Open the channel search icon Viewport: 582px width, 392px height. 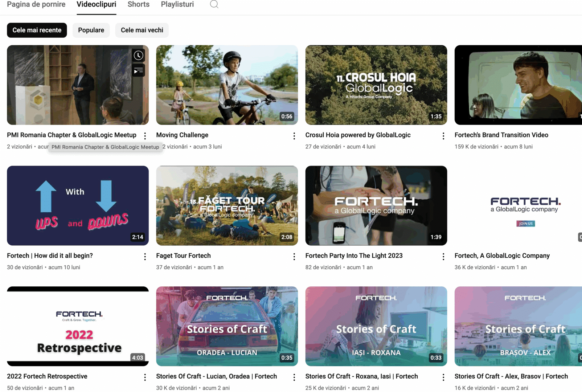[x=214, y=4]
